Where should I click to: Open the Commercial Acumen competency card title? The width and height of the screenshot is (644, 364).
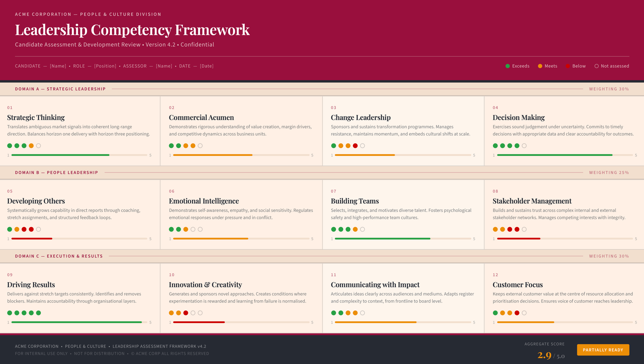(201, 118)
